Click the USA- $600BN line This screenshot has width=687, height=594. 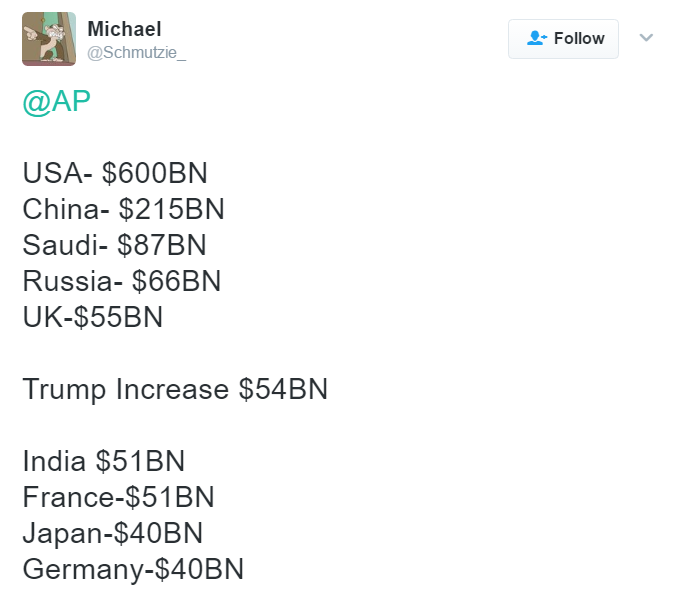tap(115, 173)
